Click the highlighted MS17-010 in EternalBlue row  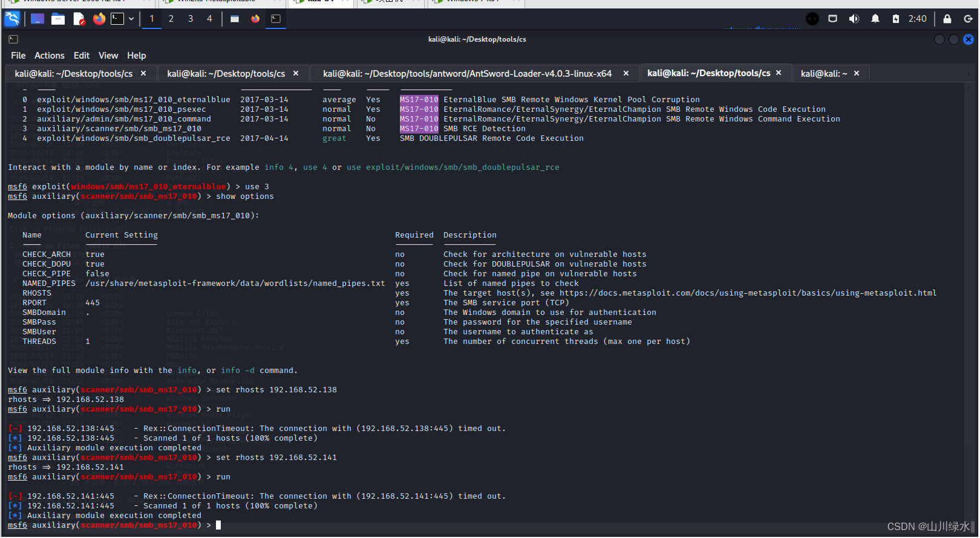[419, 100]
